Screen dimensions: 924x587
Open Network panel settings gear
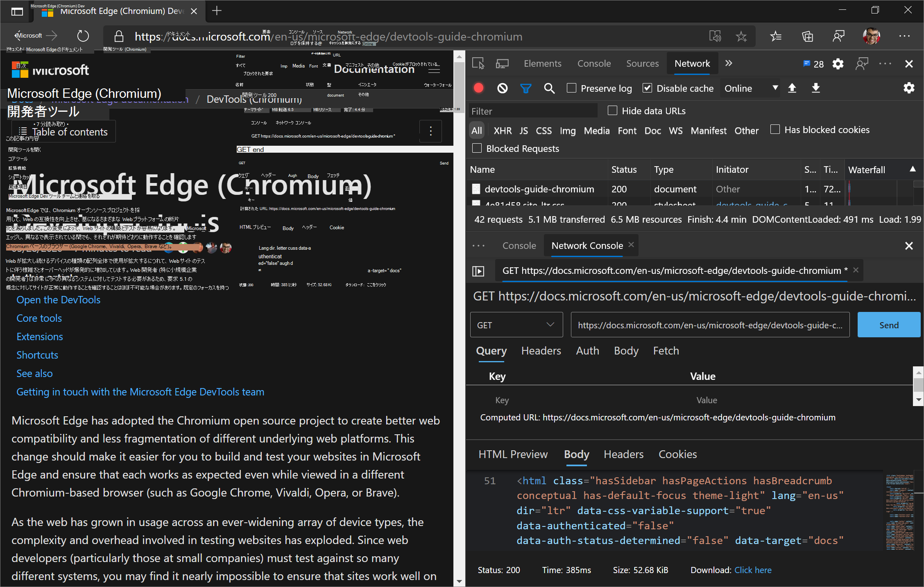(909, 88)
